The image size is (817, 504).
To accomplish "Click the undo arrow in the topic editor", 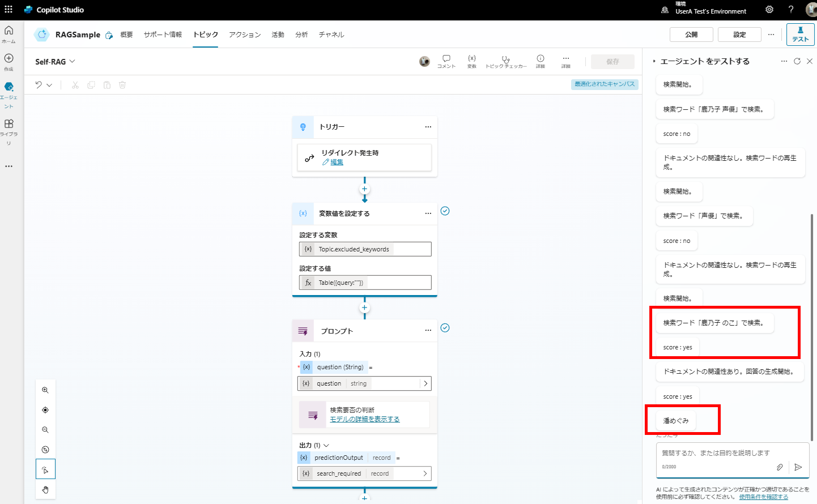I will [37, 84].
